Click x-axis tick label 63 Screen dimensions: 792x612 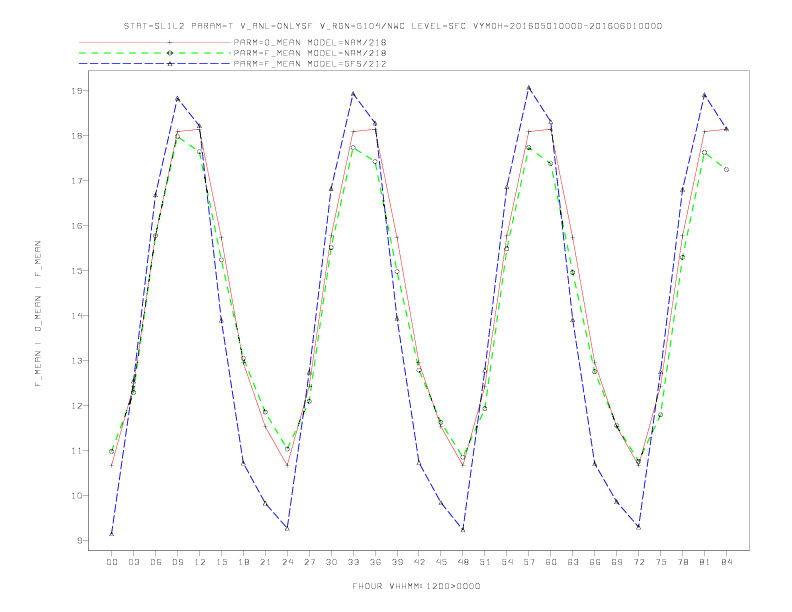coord(573,562)
